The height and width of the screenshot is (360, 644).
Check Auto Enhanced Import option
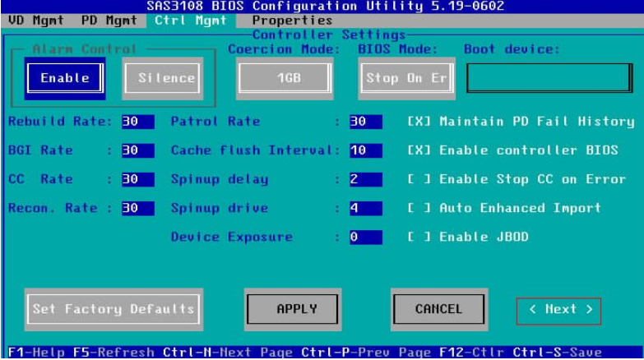[419, 208]
